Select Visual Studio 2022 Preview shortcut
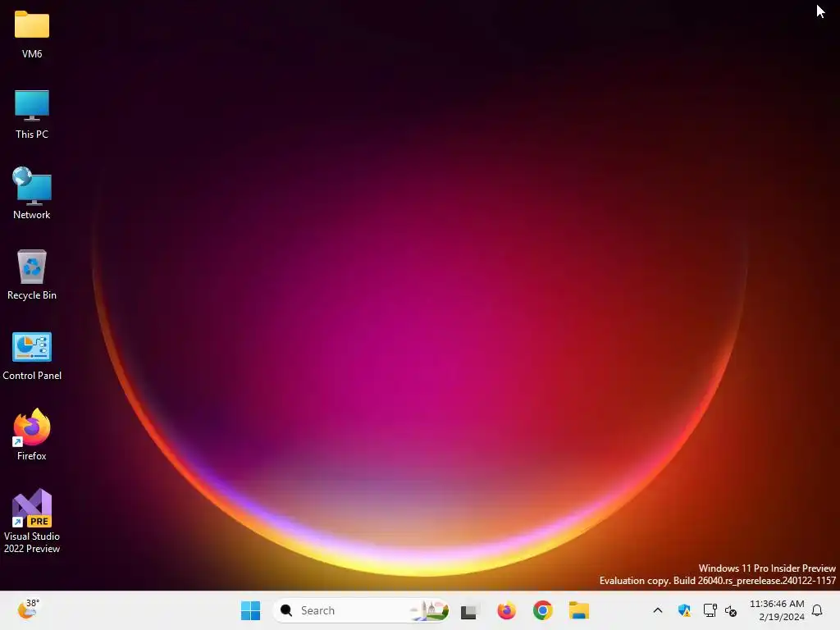This screenshot has width=840, height=630. point(32,521)
